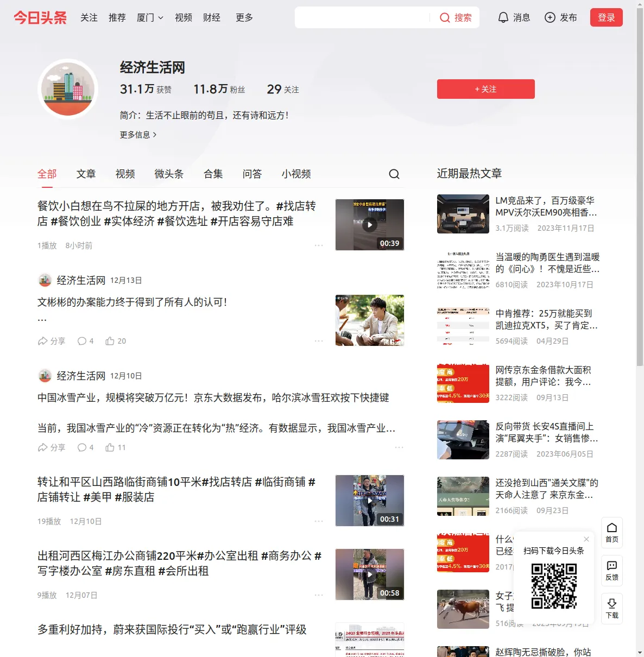Open the 文彬彬 post image thumbnail
The image size is (644, 657).
point(370,320)
